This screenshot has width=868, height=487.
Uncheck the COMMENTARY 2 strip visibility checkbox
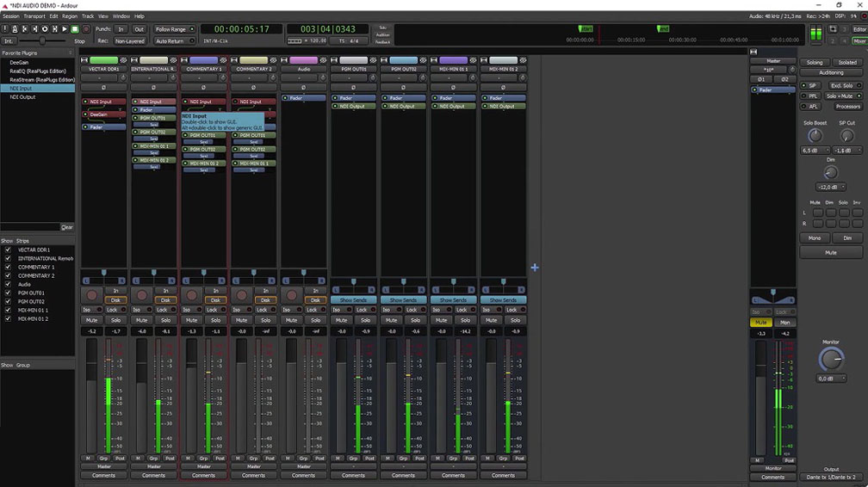point(9,275)
